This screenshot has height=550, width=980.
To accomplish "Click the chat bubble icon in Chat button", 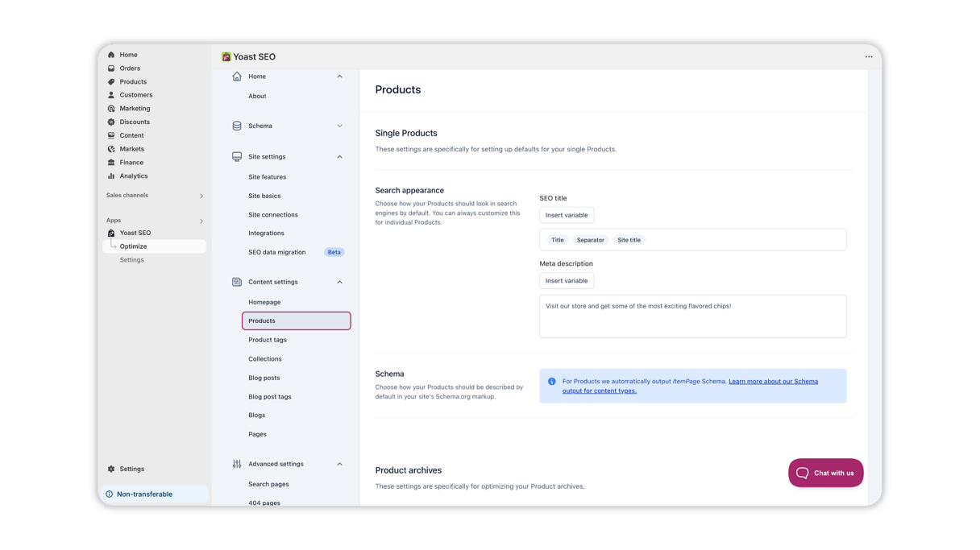I will pos(803,473).
